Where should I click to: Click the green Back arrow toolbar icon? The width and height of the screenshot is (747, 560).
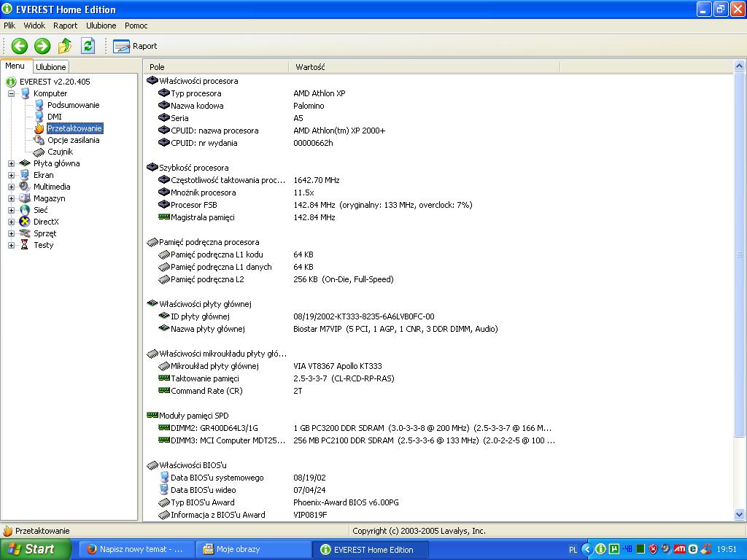20,46
